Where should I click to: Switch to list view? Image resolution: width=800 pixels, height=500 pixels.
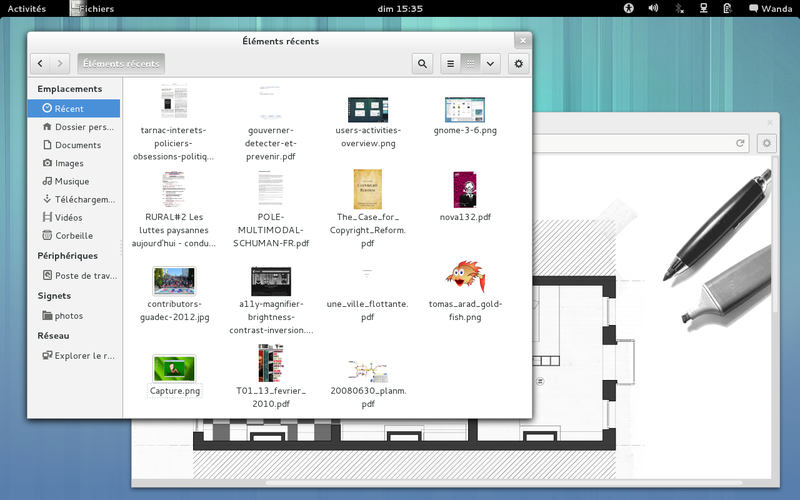[451, 63]
